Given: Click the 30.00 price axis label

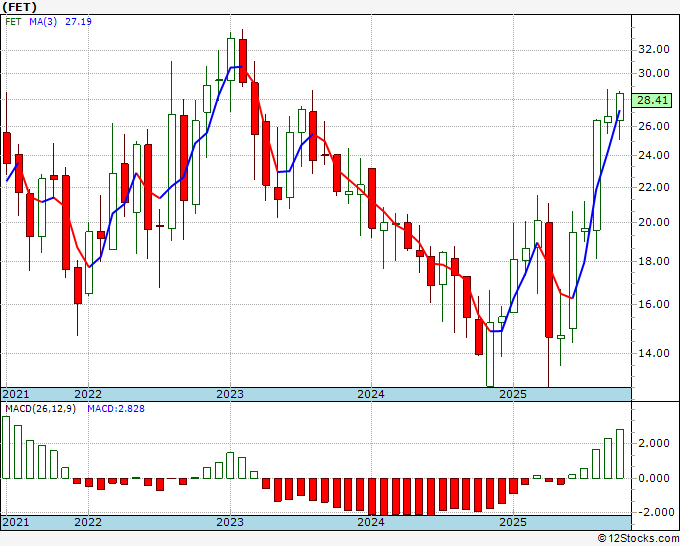Looking at the screenshot, I should click(x=654, y=73).
